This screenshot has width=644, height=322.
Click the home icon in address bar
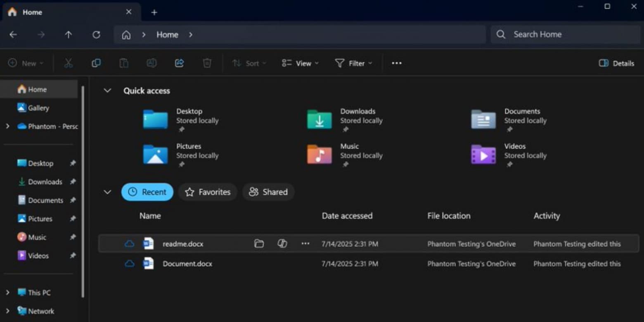[126, 35]
